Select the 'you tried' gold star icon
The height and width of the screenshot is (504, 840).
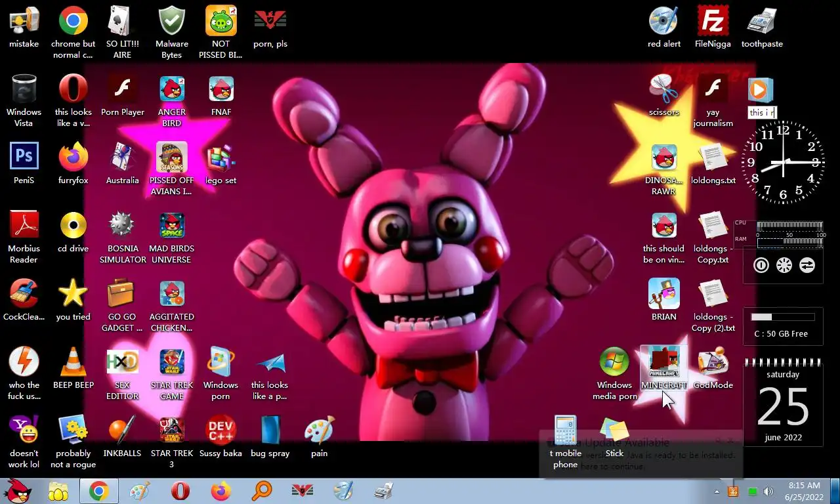73,301
